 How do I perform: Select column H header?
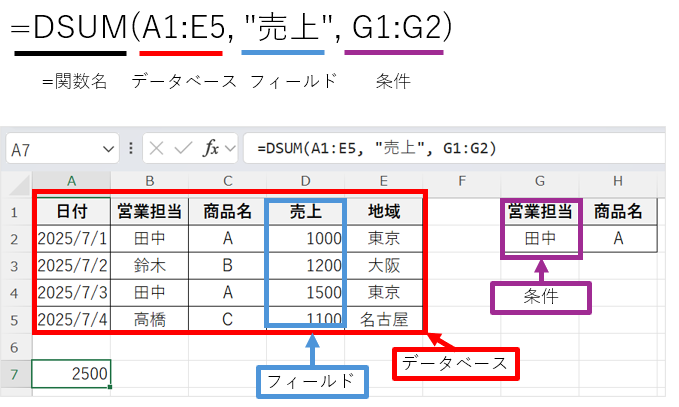(x=618, y=181)
